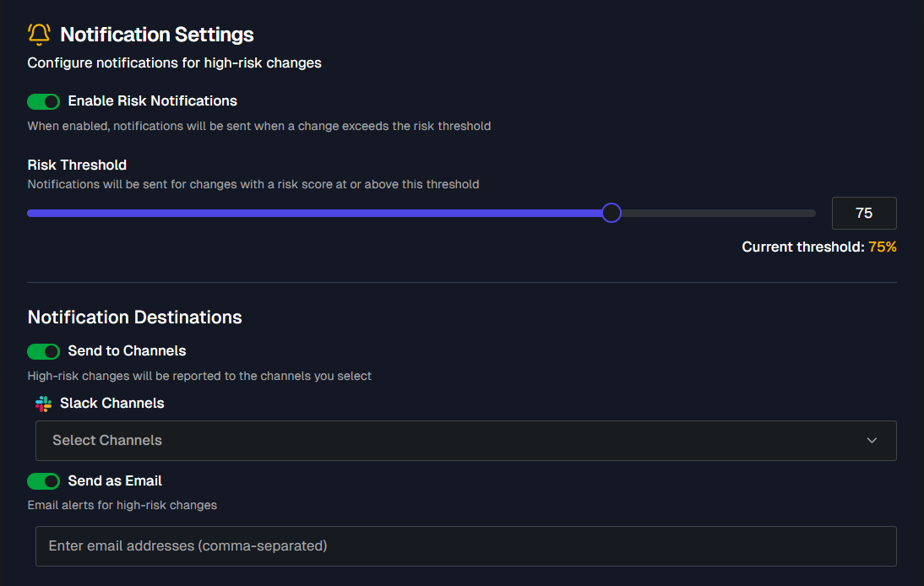Click the Notification Destinations heading
924x586 pixels.
134,317
